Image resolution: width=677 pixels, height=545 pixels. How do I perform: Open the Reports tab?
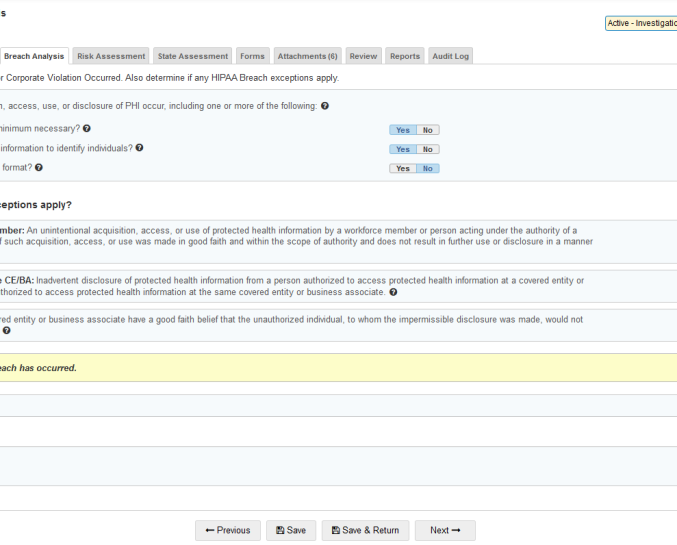click(405, 56)
